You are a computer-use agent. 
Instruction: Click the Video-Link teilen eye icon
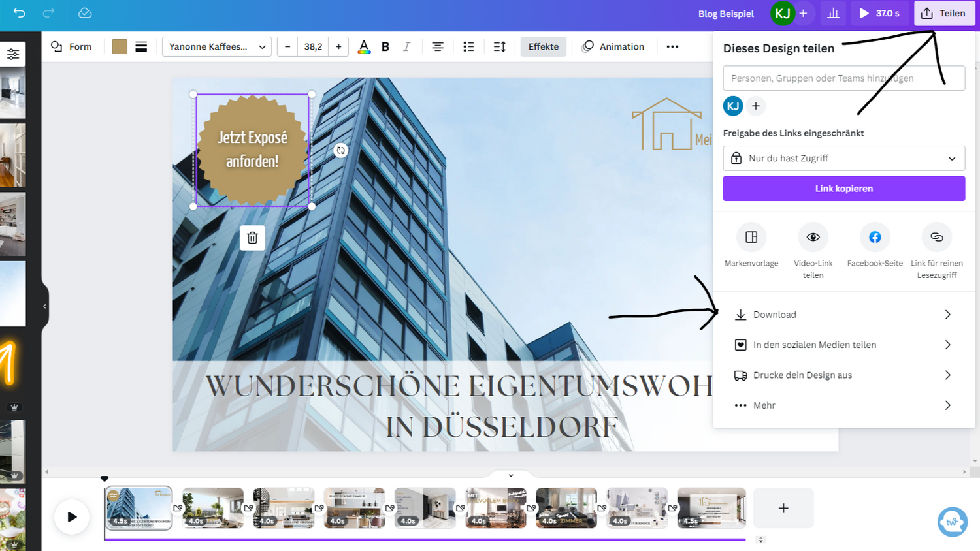813,237
